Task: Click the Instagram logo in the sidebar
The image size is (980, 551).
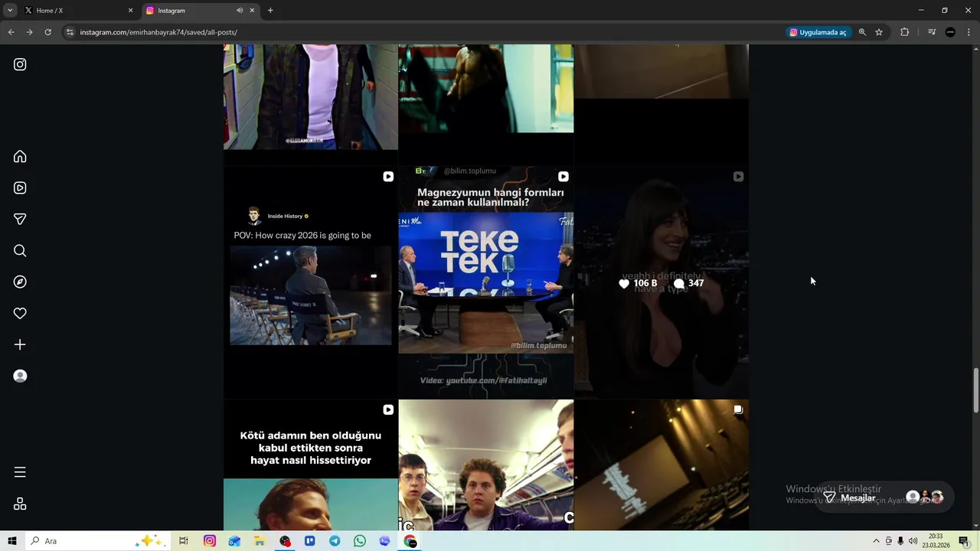Action: [20, 64]
